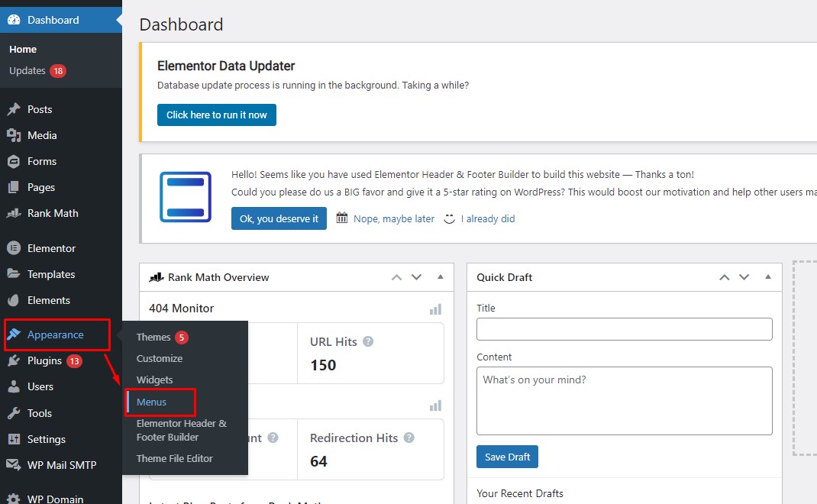The width and height of the screenshot is (817, 504).
Task: Click the Settings sliders icon
Action: (x=14, y=439)
